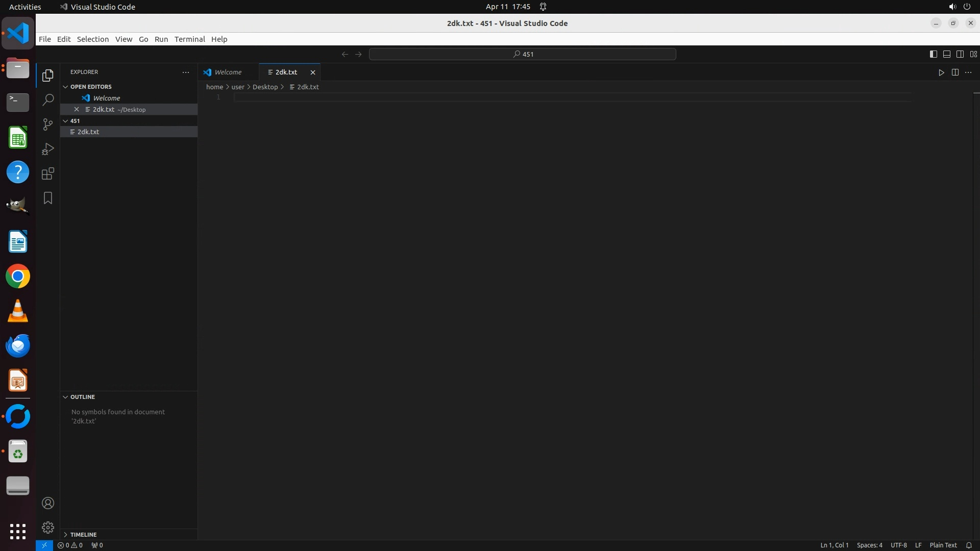Viewport: 980px width, 551px height.
Task: Click Spaces: 4 indentation setting
Action: point(869,545)
